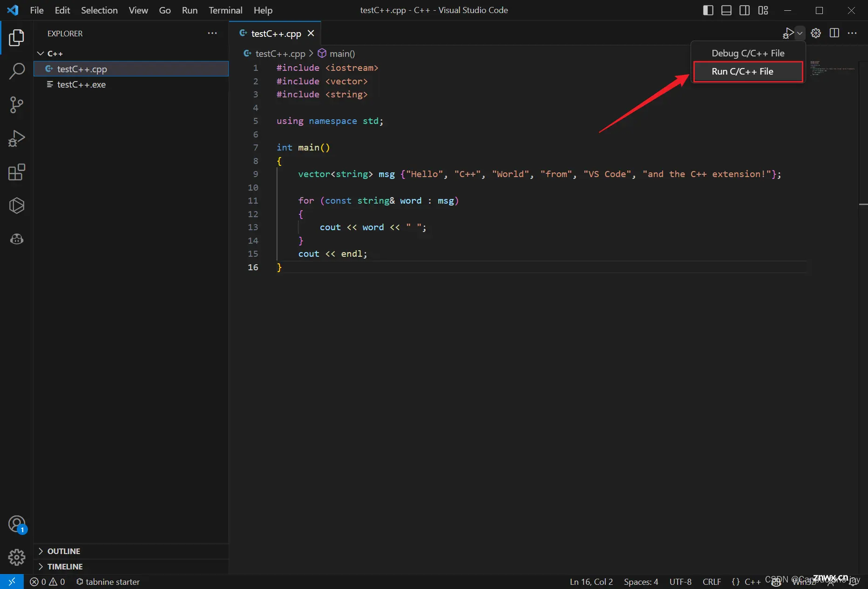Open the Selection menu
868x589 pixels.
pos(99,10)
